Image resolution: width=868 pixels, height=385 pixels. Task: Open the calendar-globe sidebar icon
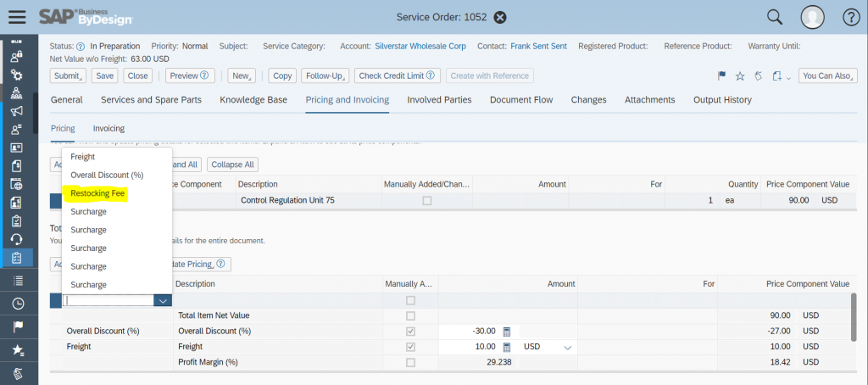17,185
